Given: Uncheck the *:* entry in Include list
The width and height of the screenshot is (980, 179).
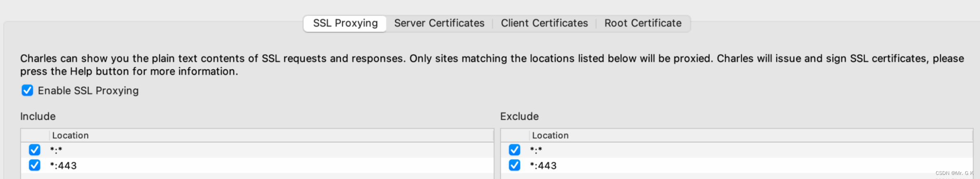Looking at the screenshot, I should tap(35, 150).
